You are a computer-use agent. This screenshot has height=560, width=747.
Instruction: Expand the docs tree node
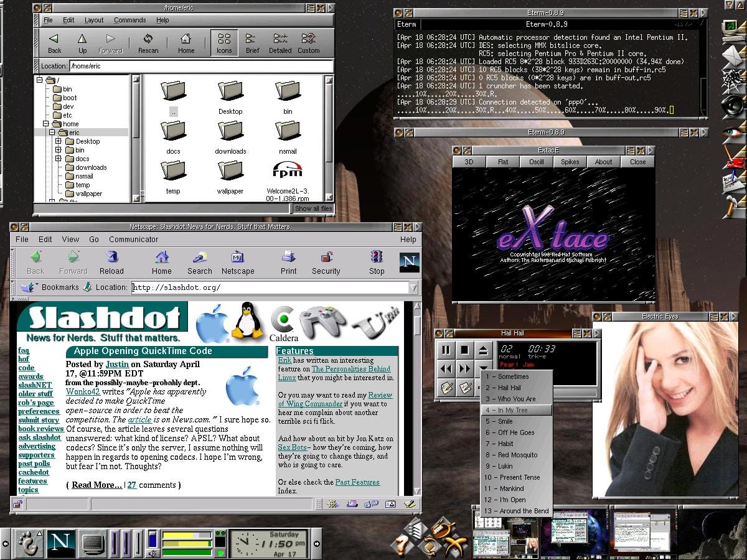coord(59,159)
